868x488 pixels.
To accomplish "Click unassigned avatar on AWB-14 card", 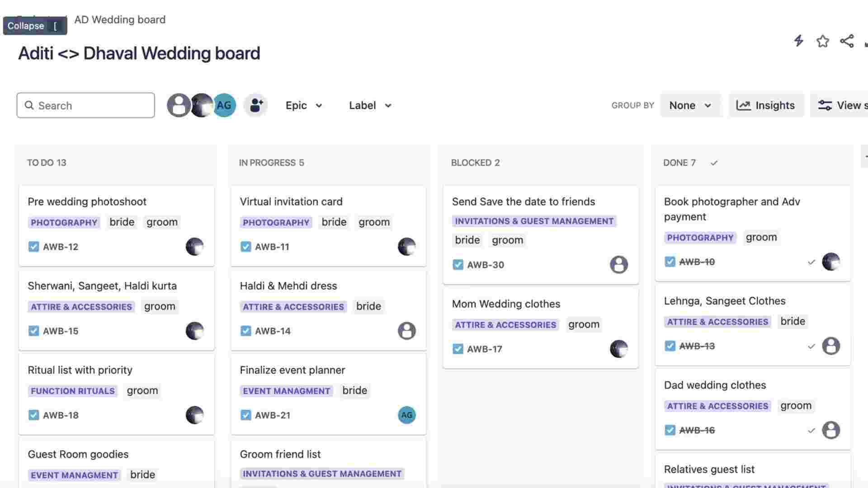I will (407, 331).
